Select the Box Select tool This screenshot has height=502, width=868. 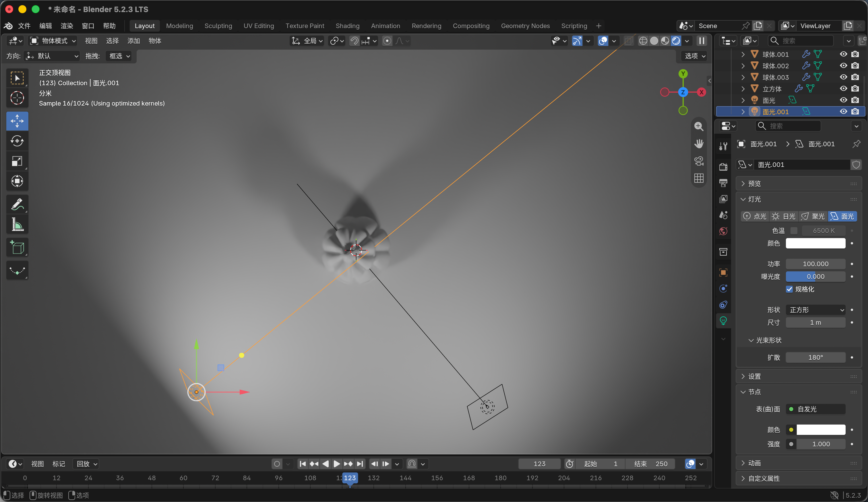17,78
